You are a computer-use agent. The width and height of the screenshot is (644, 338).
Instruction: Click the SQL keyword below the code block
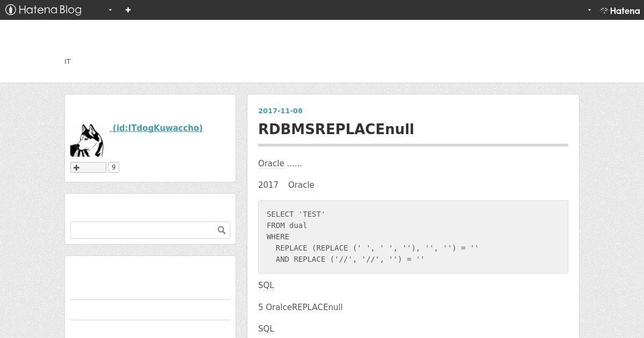pos(266,285)
